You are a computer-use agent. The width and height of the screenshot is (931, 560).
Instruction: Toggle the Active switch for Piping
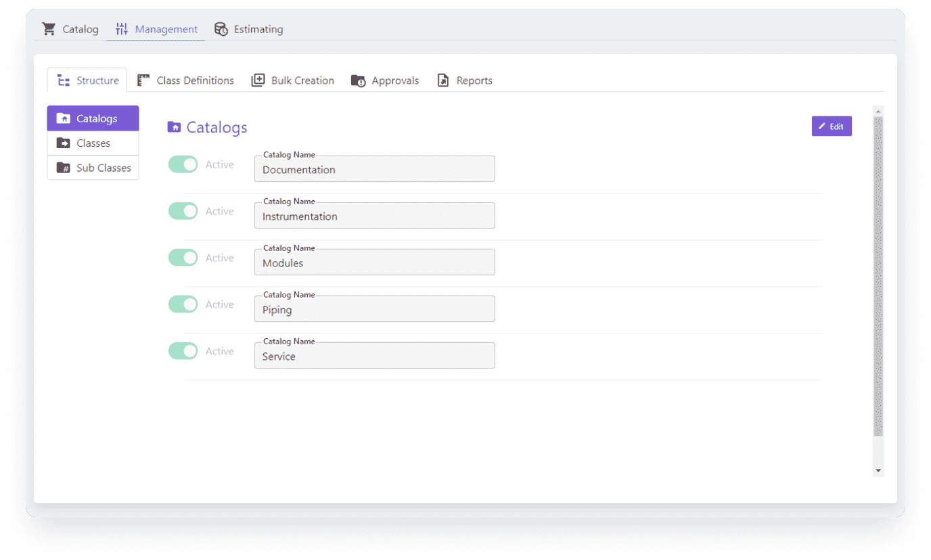[x=183, y=304]
